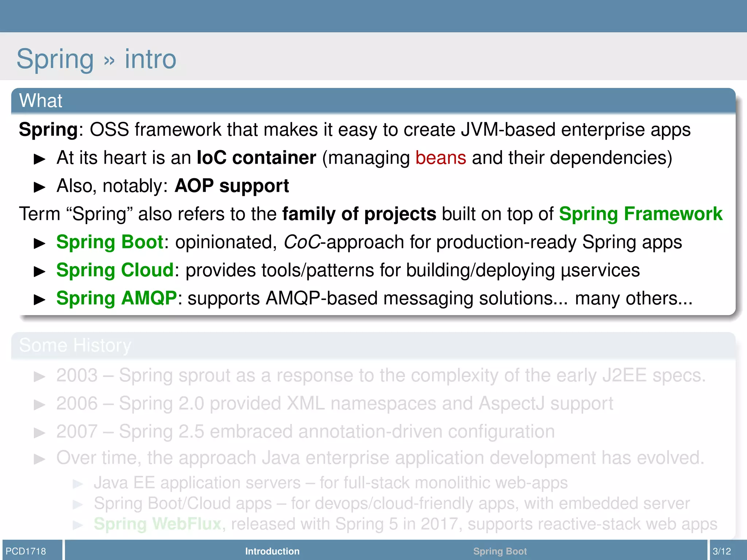Click the bullet arrow before 'Also, notably'
This screenshot has width=747, height=560.
point(39,187)
